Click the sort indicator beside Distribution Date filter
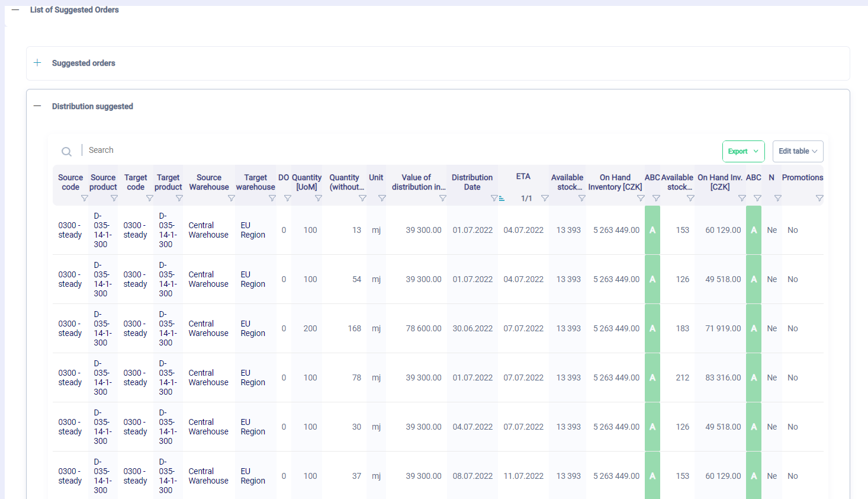This screenshot has height=499, width=868. click(502, 199)
